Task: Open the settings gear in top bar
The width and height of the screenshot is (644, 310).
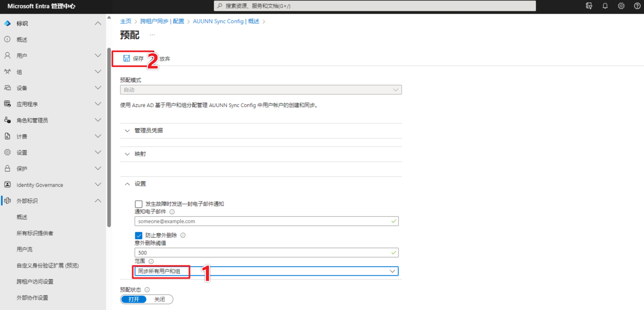Action: click(x=621, y=6)
